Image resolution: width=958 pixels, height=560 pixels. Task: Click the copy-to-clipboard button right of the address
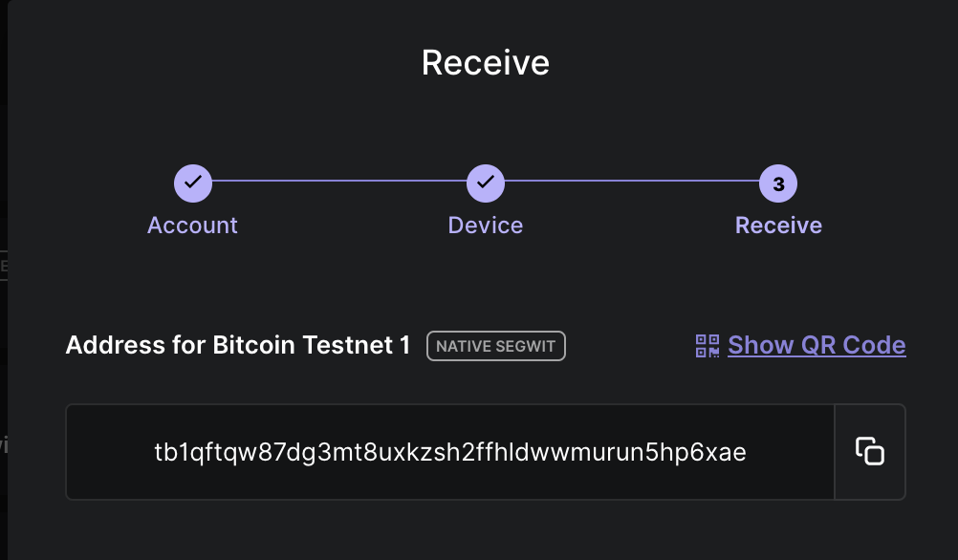[x=870, y=451]
